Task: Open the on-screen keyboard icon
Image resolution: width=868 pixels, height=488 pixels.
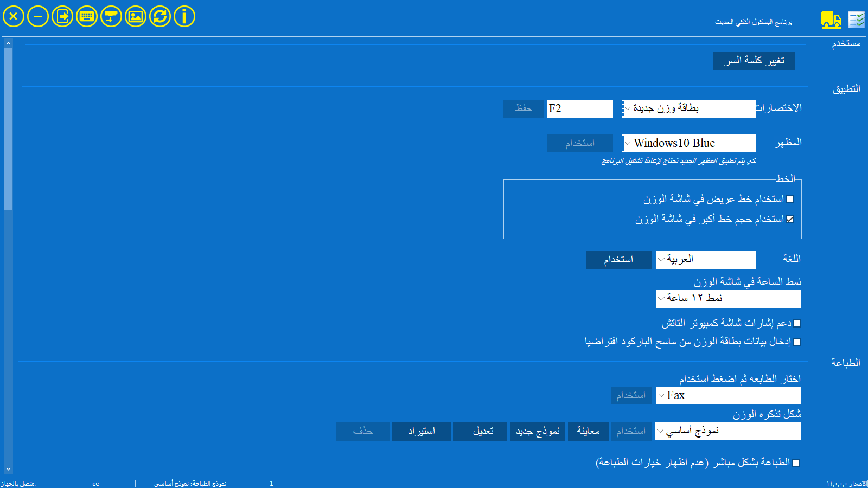Action: point(87,16)
